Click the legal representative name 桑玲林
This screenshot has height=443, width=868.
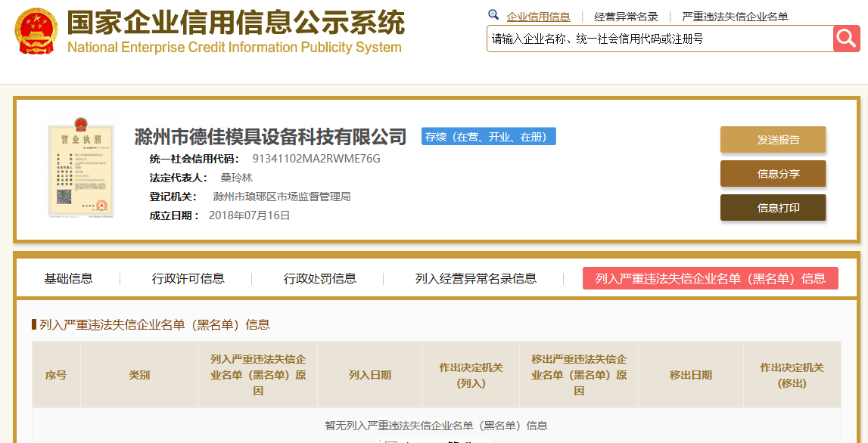pos(236,178)
